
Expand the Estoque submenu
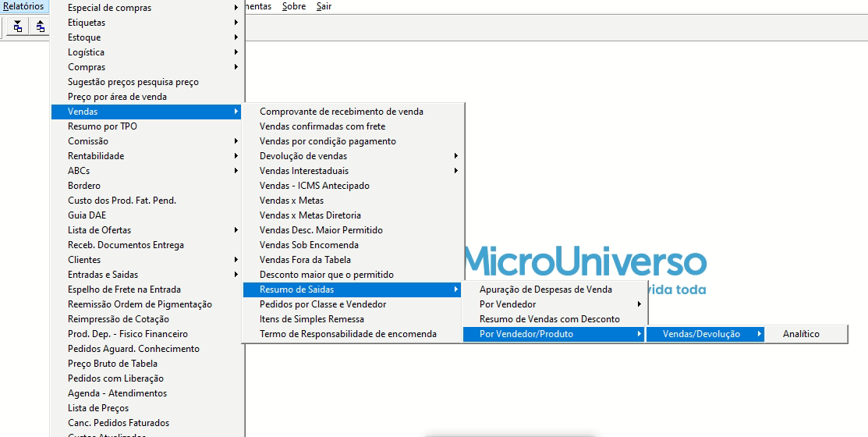[x=147, y=37]
